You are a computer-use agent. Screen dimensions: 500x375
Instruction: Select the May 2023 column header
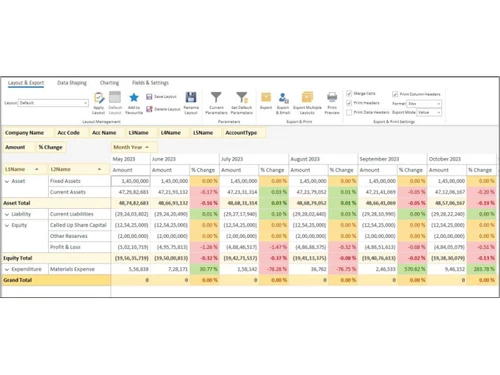pos(130,159)
